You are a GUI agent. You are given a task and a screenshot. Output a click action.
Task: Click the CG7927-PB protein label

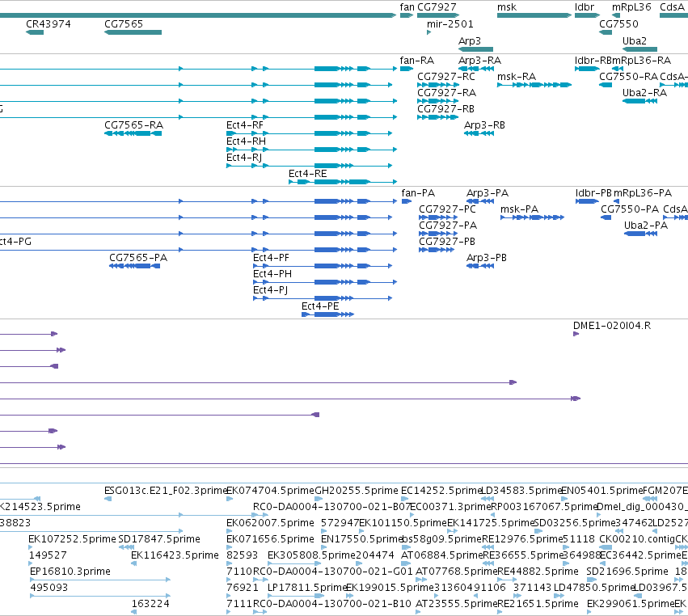click(447, 242)
